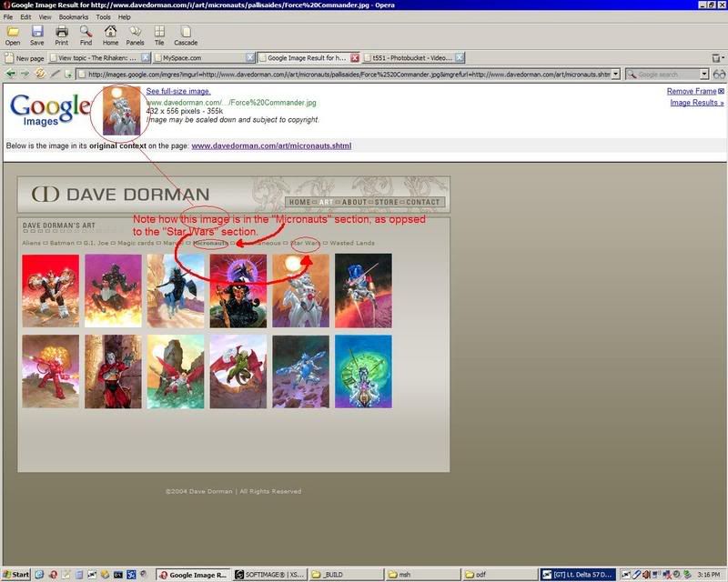Open the dark horned villain thumbnail
The image size is (728, 582).
[x=238, y=290]
